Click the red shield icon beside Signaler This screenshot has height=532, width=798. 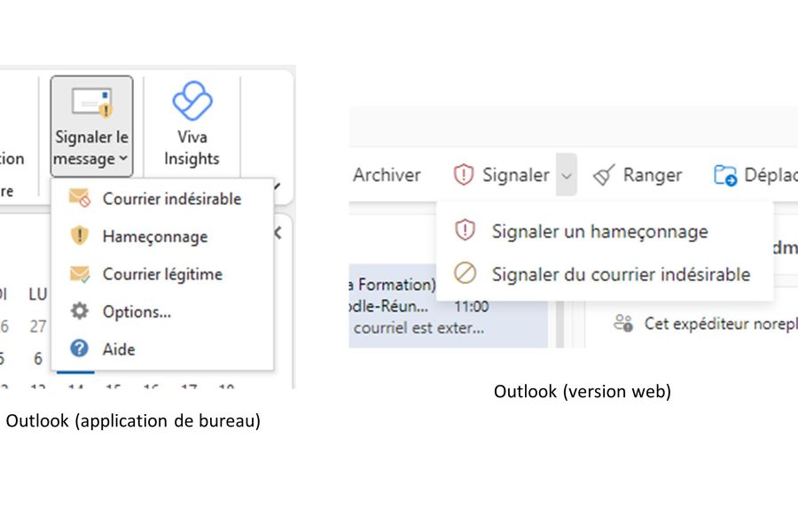pyautogui.click(x=464, y=175)
